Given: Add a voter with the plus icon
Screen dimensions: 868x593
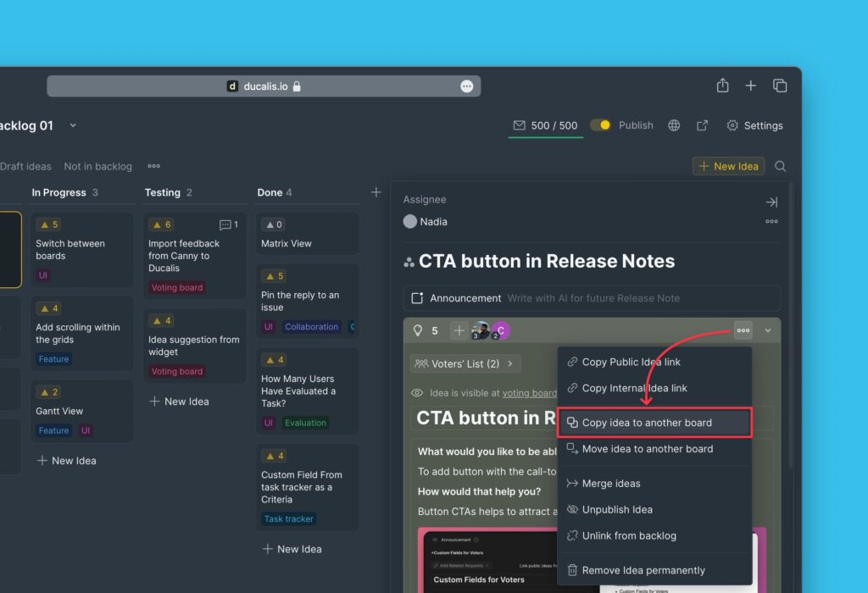Looking at the screenshot, I should point(459,330).
